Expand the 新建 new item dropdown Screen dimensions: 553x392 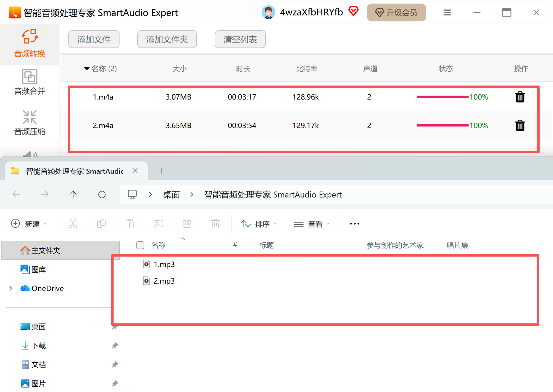[29, 224]
